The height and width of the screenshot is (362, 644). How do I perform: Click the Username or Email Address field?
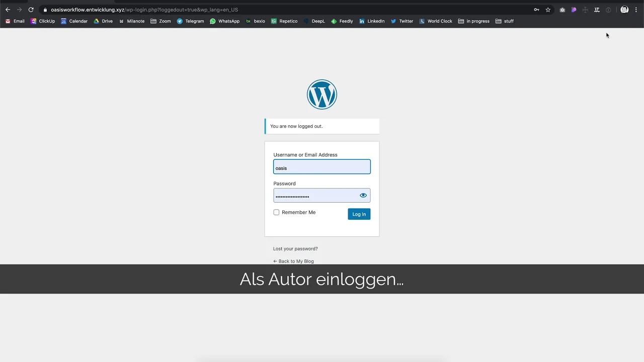point(322,167)
